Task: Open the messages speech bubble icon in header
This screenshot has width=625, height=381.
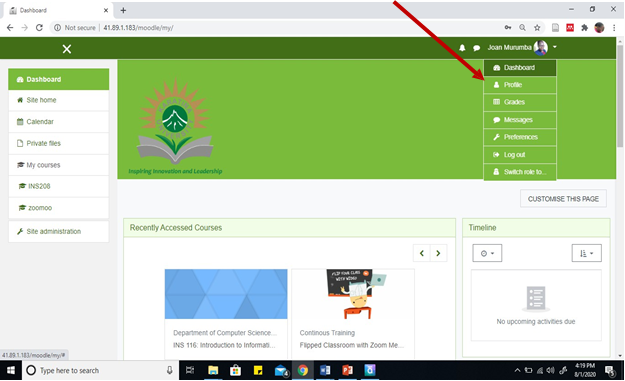Action: 476,48
